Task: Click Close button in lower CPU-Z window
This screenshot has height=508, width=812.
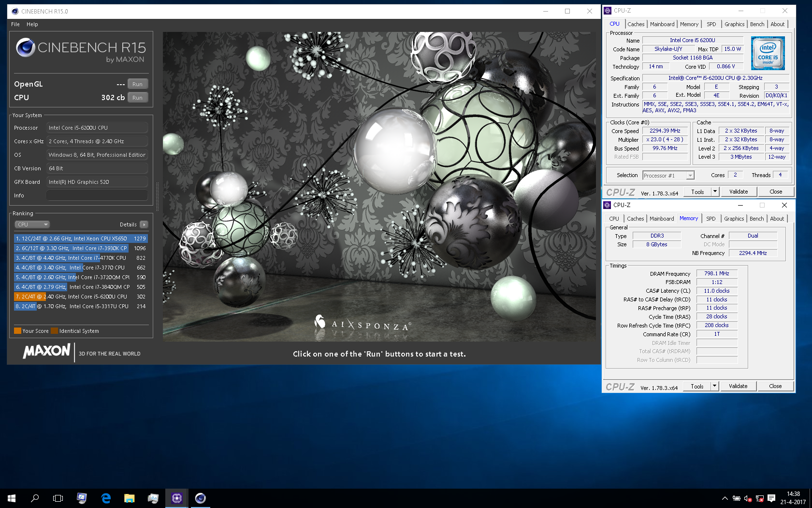Action: 775,386
